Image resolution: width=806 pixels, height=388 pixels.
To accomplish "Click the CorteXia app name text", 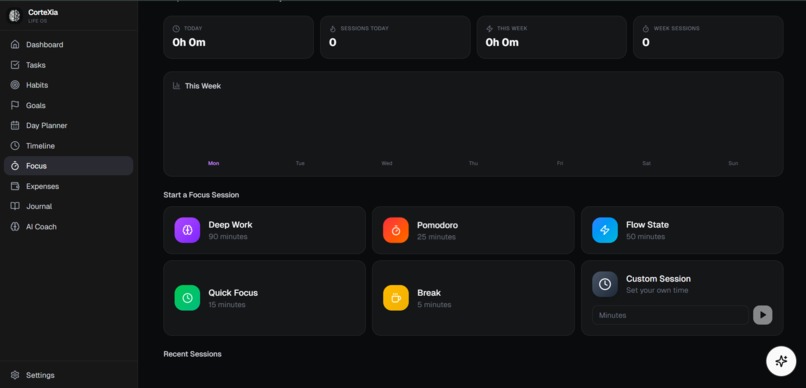I will coord(43,12).
